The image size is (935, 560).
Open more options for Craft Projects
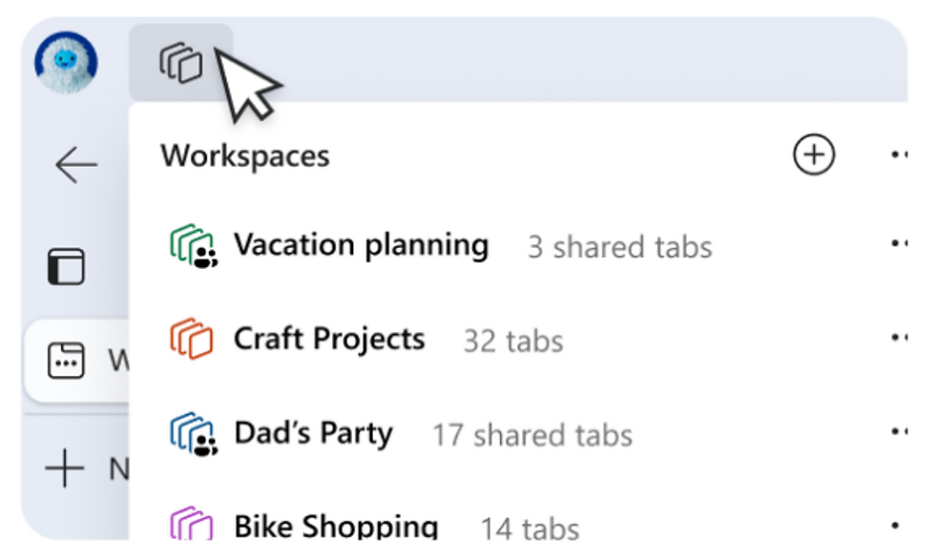tap(899, 339)
